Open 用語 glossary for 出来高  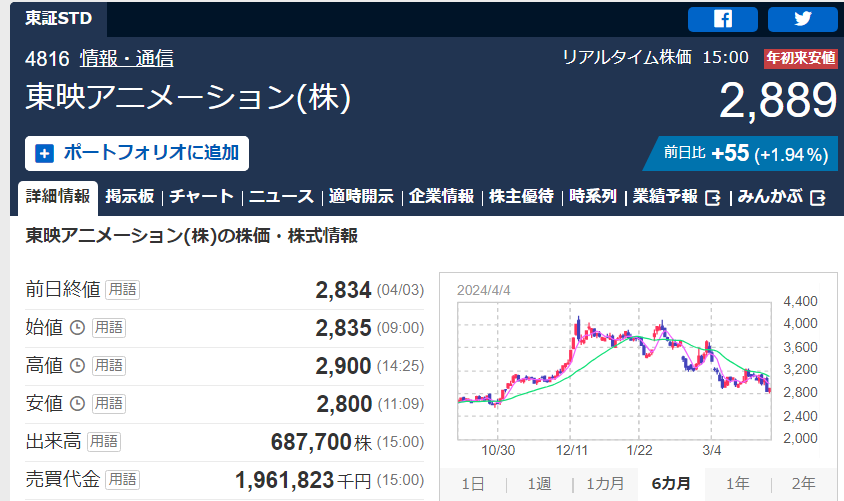coord(104,442)
